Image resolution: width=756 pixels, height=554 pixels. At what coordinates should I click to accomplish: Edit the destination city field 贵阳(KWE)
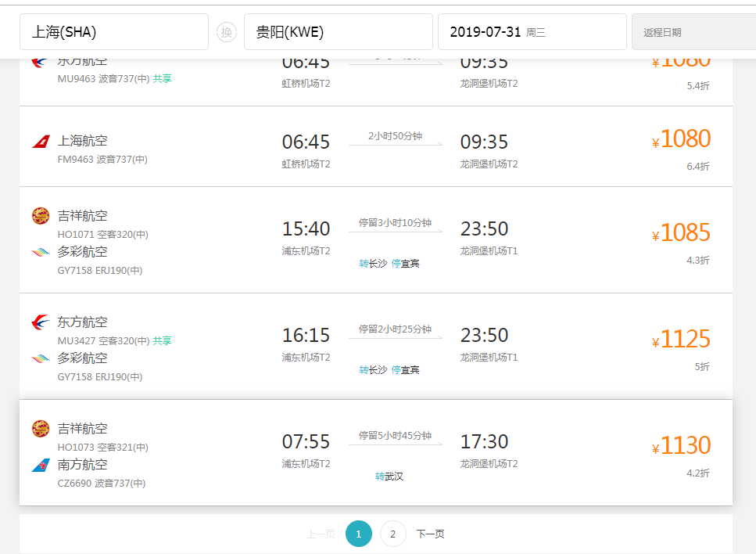click(x=339, y=32)
